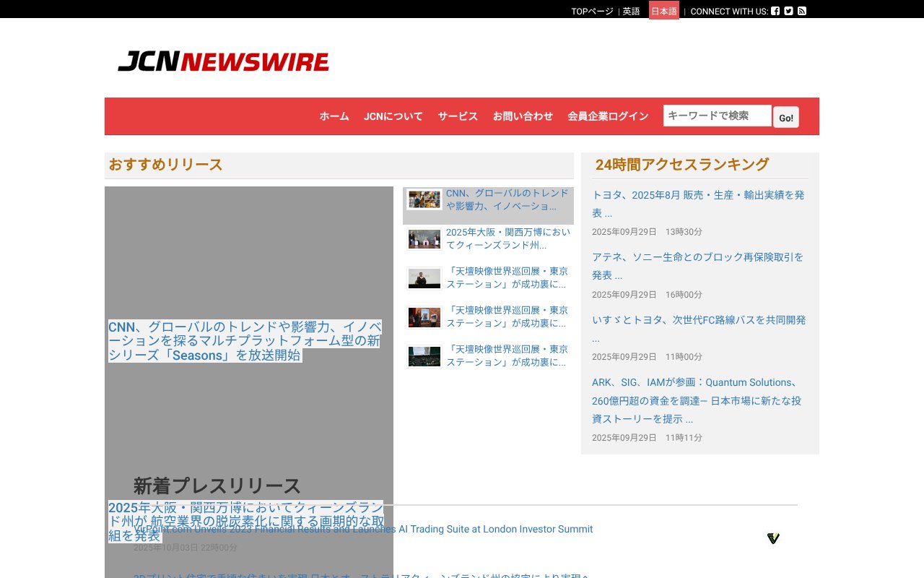Open the CNN Seasons featured headline

tap(244, 341)
